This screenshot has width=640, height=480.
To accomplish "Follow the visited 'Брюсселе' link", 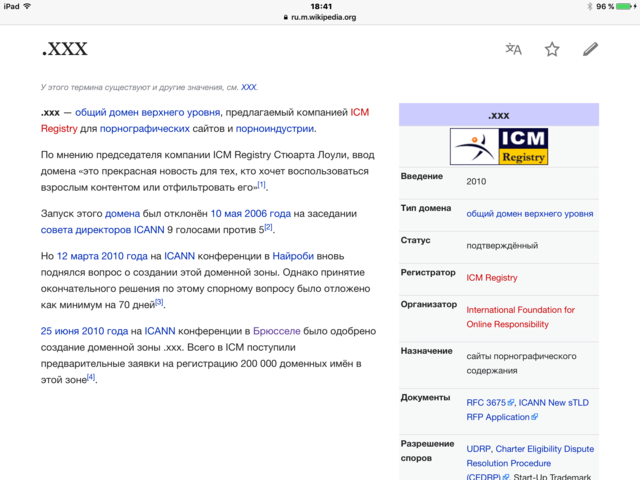I will click(277, 331).
